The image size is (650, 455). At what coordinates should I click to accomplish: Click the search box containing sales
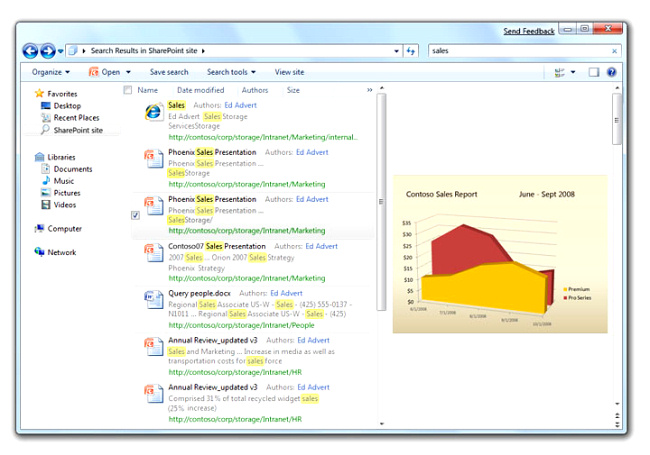click(x=520, y=51)
